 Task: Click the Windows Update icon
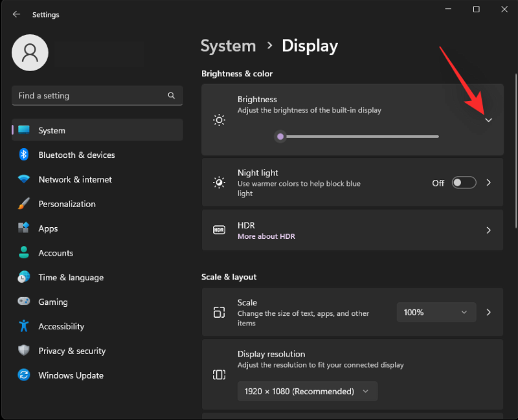[23, 375]
